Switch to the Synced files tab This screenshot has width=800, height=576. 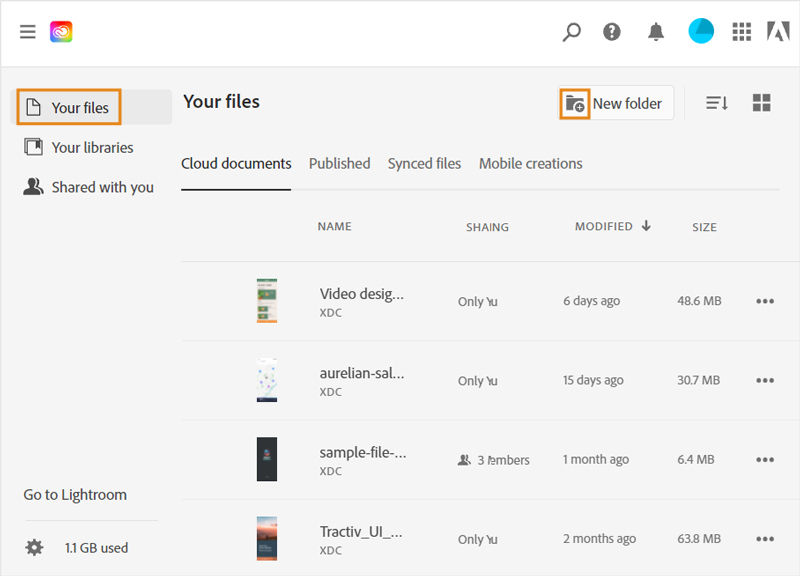(424, 163)
